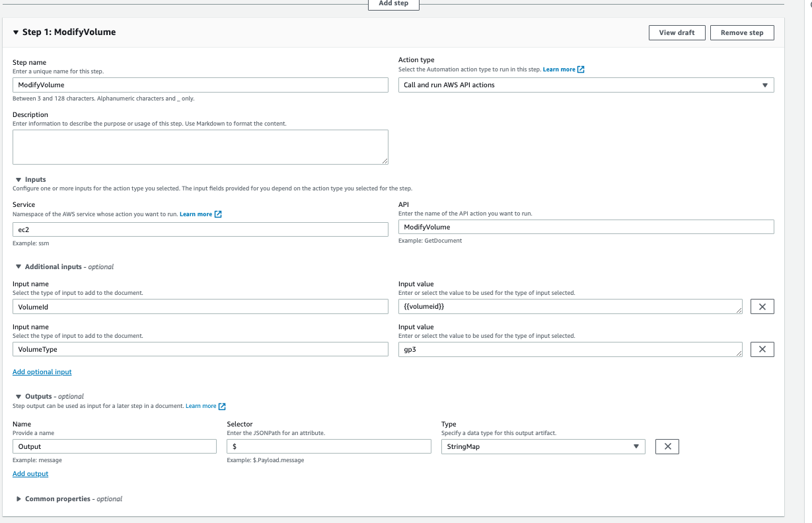The height and width of the screenshot is (523, 812).
Task: Remove the VolumeId input row with its X icon
Action: [762, 306]
